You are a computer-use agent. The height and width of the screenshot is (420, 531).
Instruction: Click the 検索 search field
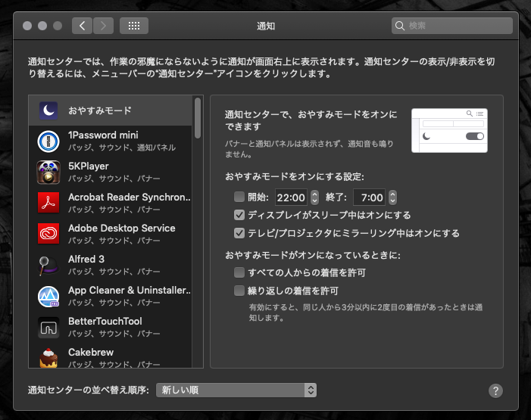coord(452,26)
